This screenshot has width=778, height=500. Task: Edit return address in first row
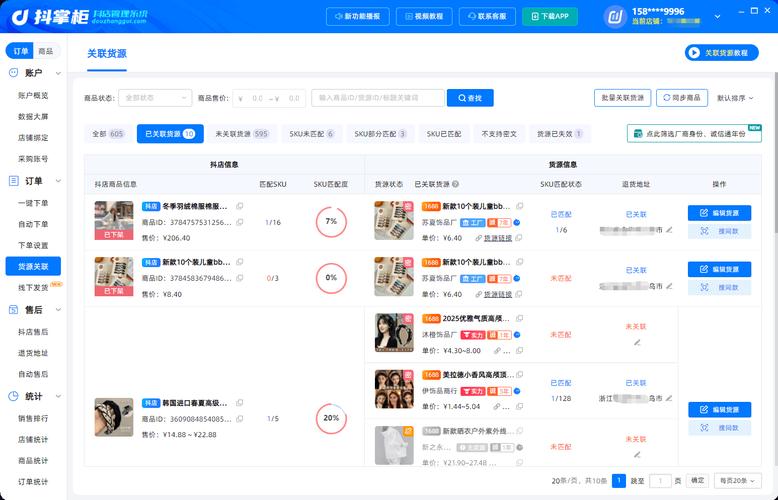pyautogui.click(x=669, y=230)
